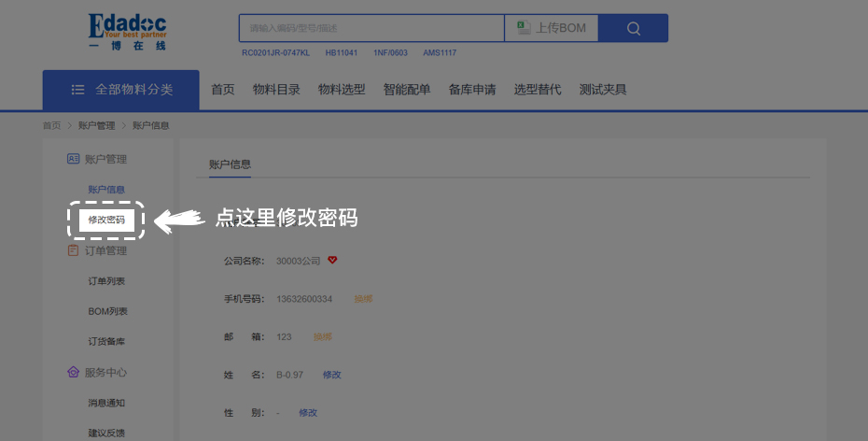This screenshot has width=868, height=441.
Task: Click 换绑 next to 邮箱
Action: 323,337
